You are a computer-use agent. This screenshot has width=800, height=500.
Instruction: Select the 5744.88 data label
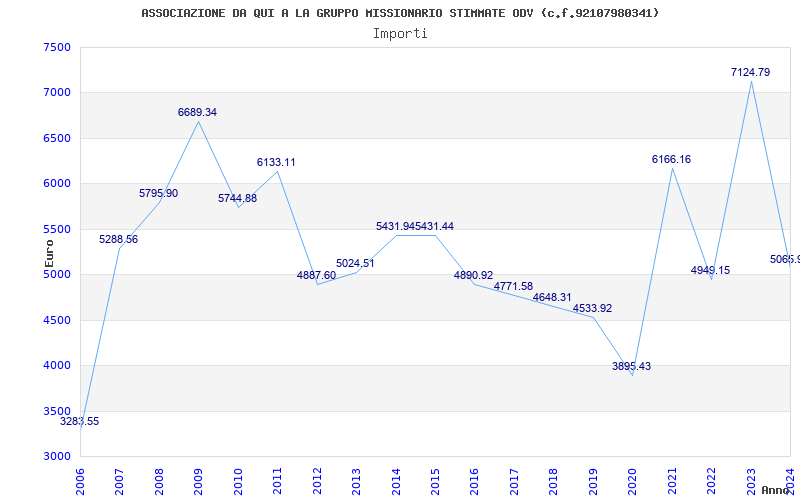click(x=237, y=198)
